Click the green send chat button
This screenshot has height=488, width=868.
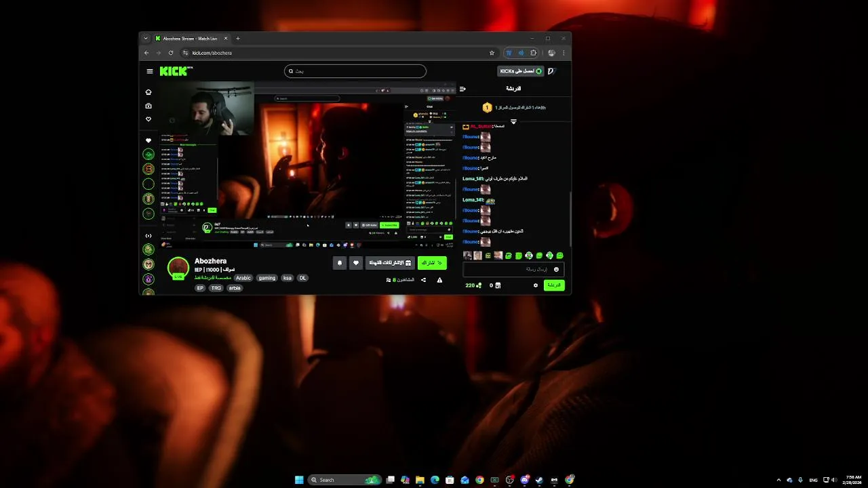pyautogui.click(x=554, y=285)
